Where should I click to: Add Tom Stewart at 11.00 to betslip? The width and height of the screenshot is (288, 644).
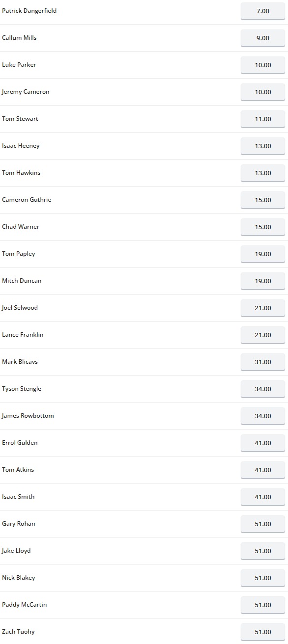point(263,119)
